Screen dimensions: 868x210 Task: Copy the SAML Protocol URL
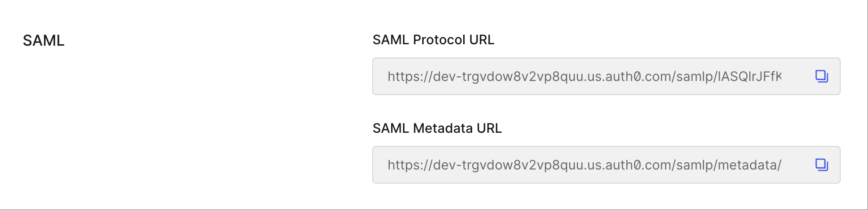click(x=821, y=76)
